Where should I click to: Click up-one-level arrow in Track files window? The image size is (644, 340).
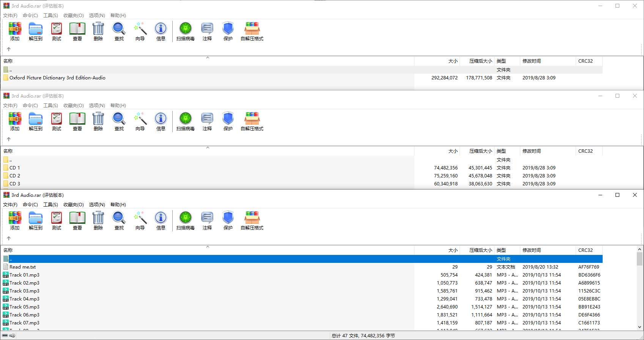coord(9,239)
